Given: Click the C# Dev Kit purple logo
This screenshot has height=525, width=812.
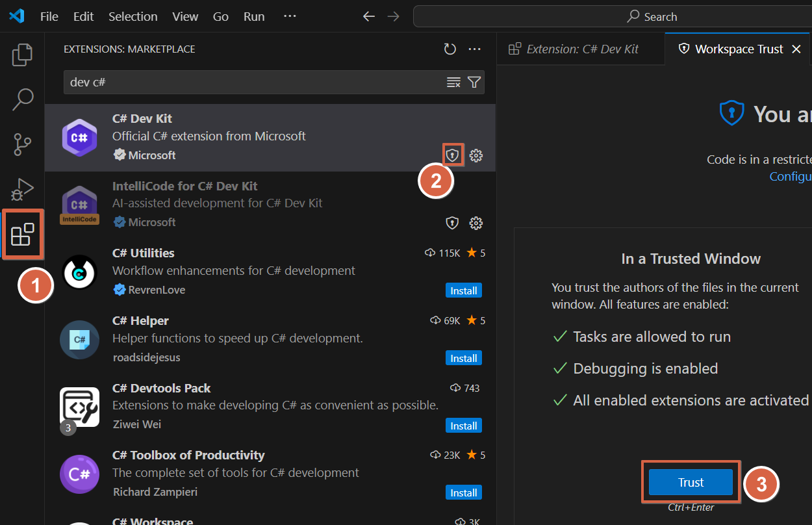Looking at the screenshot, I should coord(79,138).
